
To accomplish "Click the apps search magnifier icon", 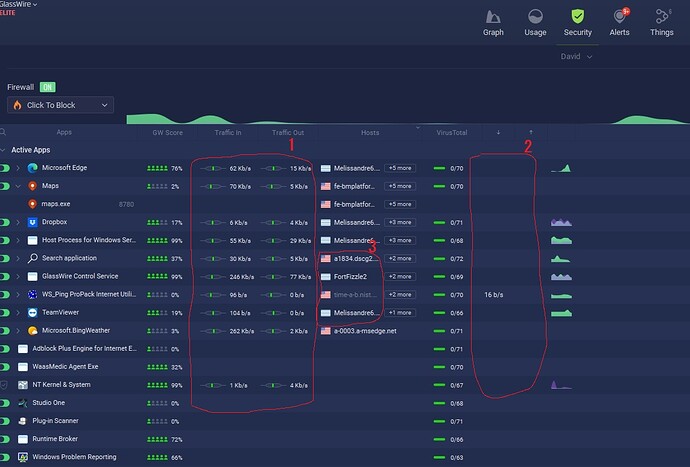I will (x=4, y=132).
